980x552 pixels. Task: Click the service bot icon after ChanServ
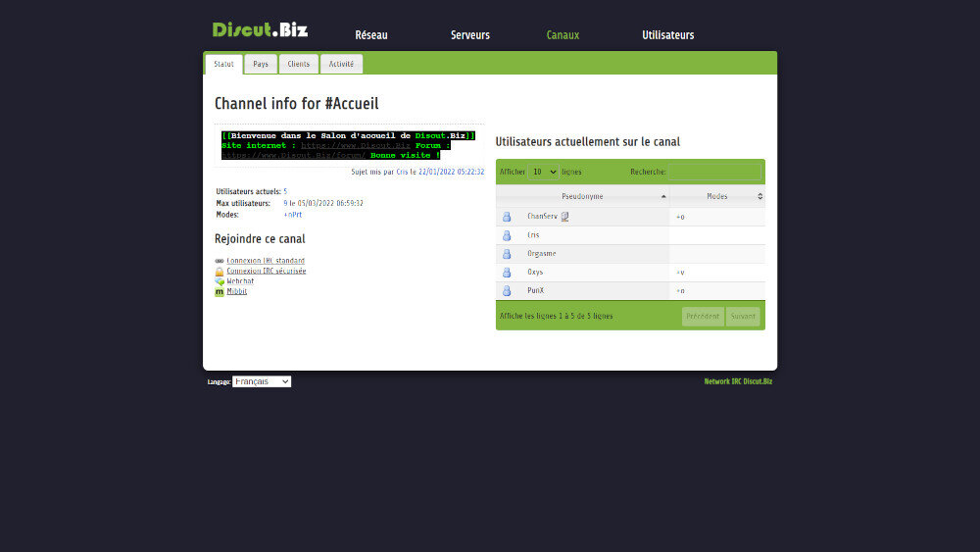pyautogui.click(x=565, y=217)
